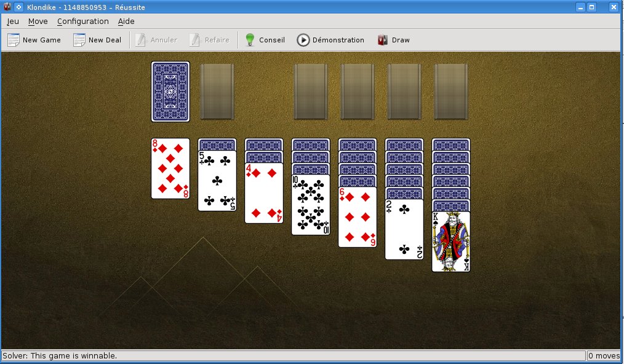Close the Klondike window
This screenshot has height=364, width=624.
pos(614,7)
